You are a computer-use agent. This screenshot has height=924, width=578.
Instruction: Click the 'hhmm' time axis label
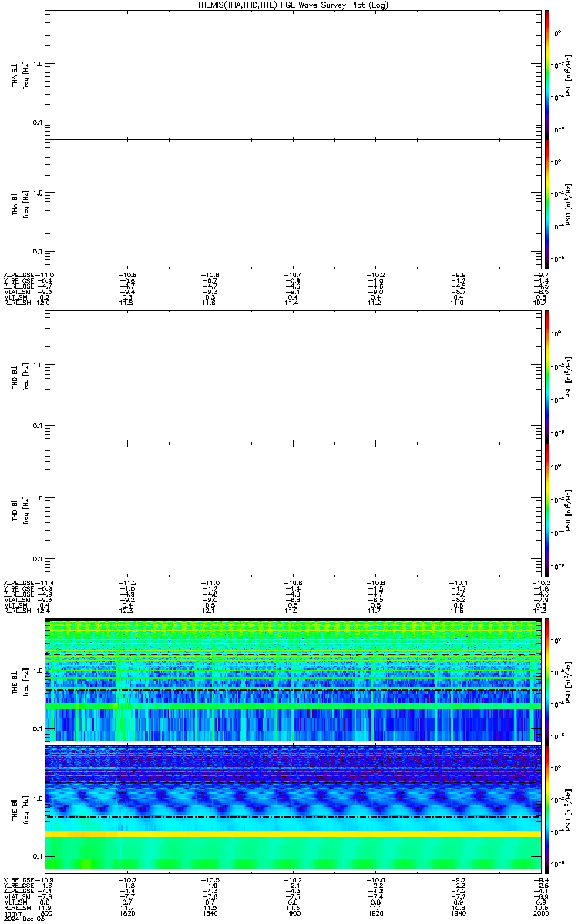coord(12,912)
